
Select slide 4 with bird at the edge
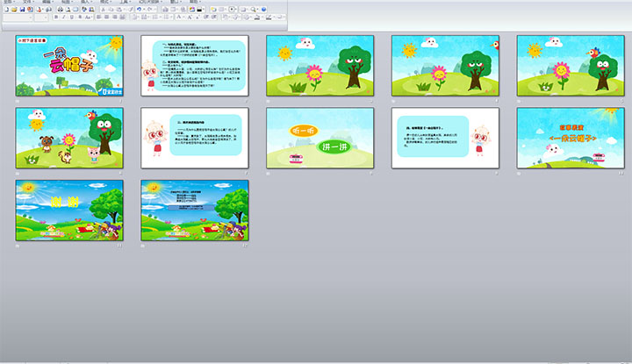(445, 66)
